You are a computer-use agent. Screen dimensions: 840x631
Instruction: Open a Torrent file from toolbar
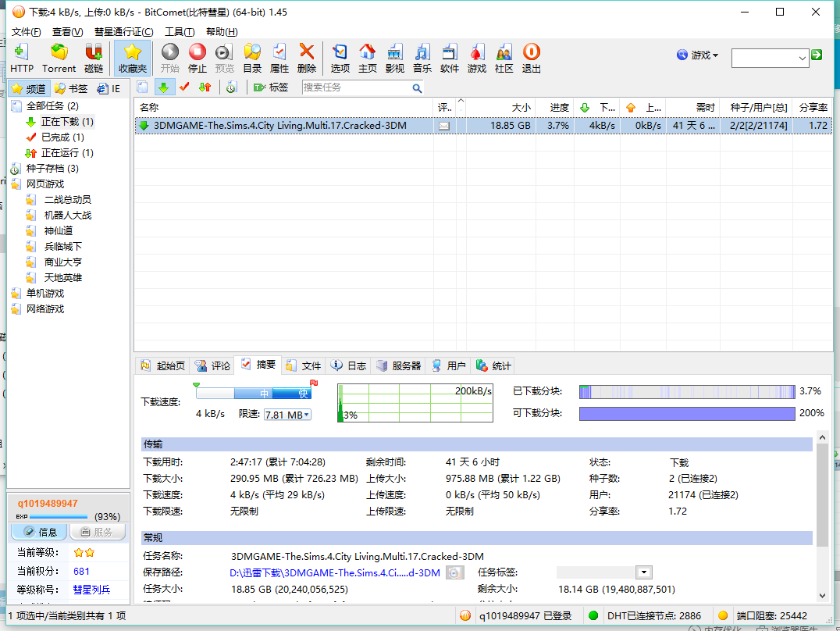pyautogui.click(x=59, y=58)
